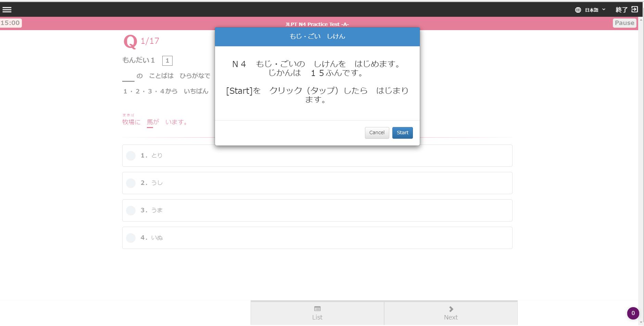This screenshot has width=644, height=326.
Task: Cancel the もじ・ごい しけん dialog
Action: point(377,133)
